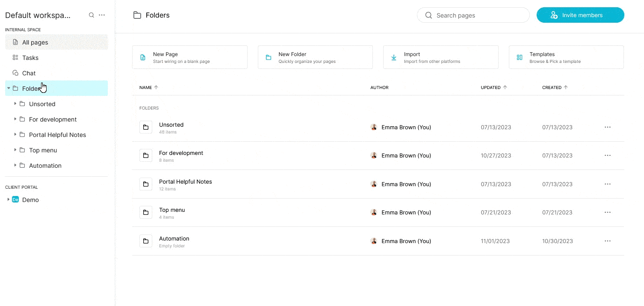
Task: Select Portal Helpful Notes in the sidebar tree
Action: pos(57,135)
